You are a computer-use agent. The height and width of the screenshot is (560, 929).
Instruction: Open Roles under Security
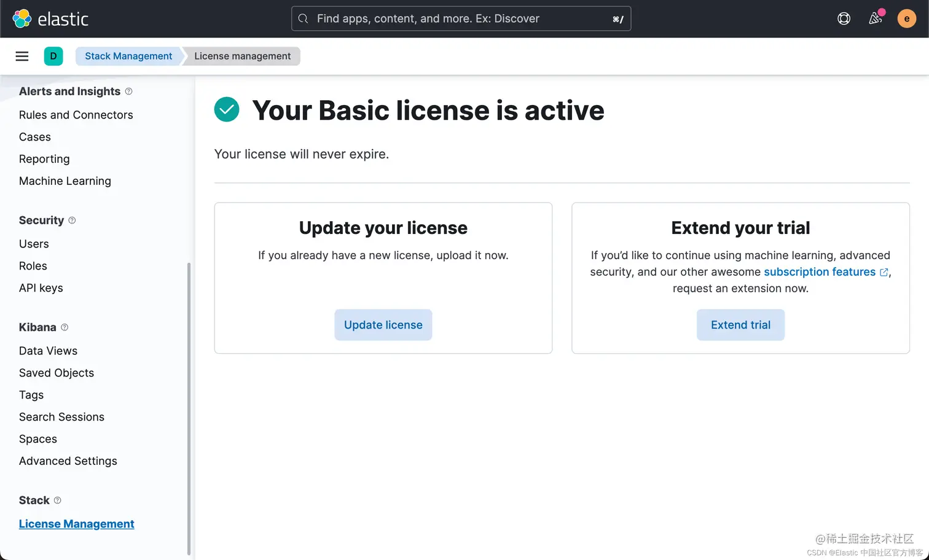33,266
